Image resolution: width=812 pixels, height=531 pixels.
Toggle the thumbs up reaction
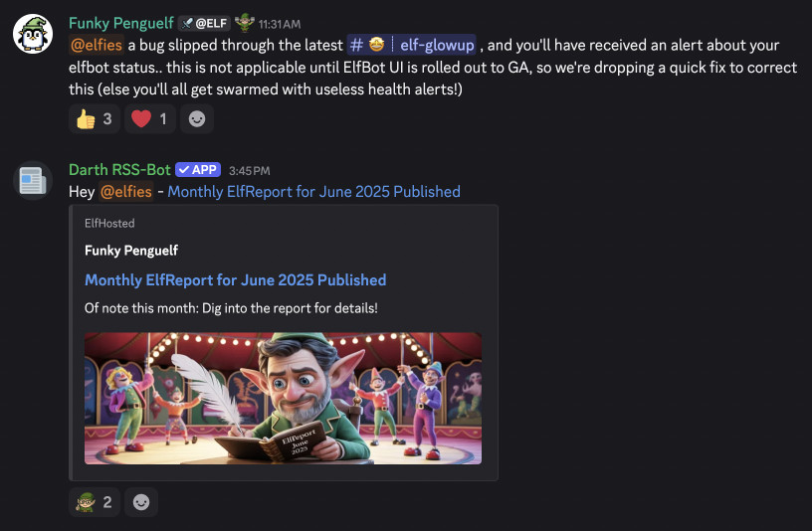click(95, 119)
